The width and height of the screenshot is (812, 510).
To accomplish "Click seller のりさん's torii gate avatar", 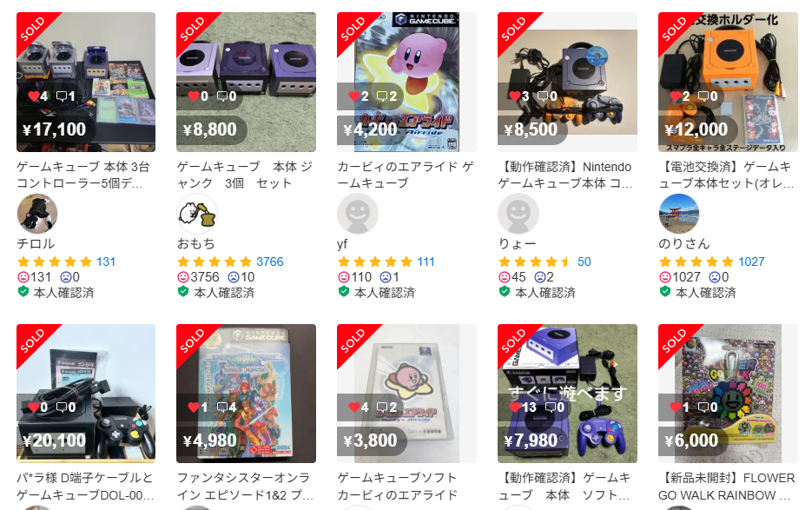I will [679, 214].
